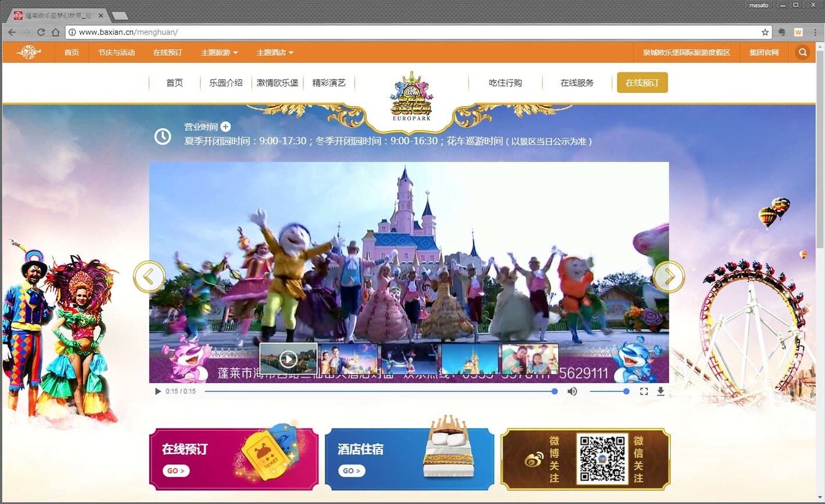825x504 pixels.
Task: Enter fullscreen mode on the video player
Action: click(x=644, y=391)
